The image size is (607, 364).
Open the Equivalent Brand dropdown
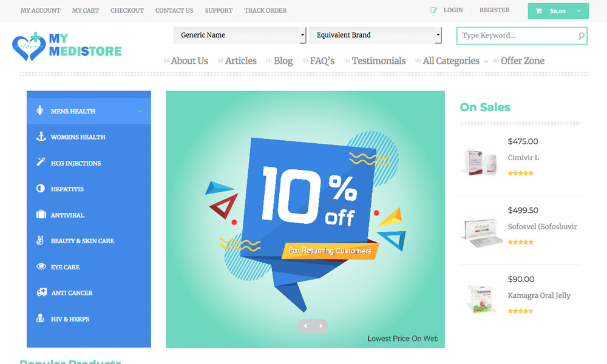(x=375, y=35)
